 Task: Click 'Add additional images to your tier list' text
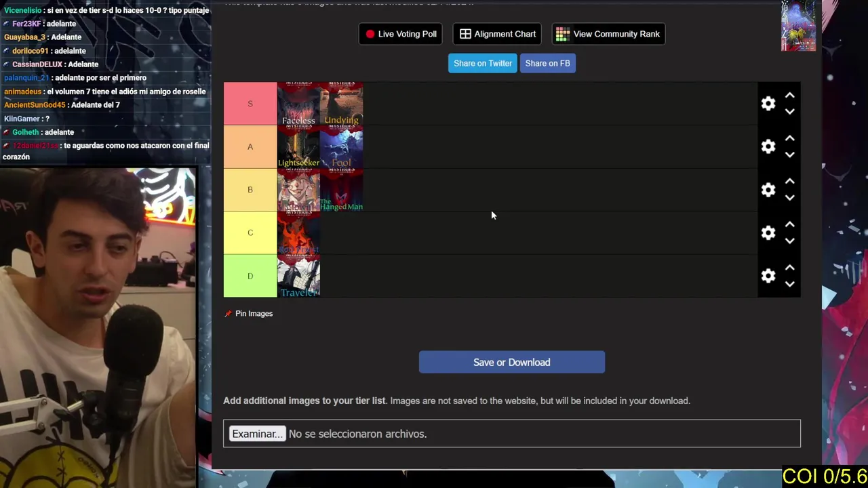(304, 401)
